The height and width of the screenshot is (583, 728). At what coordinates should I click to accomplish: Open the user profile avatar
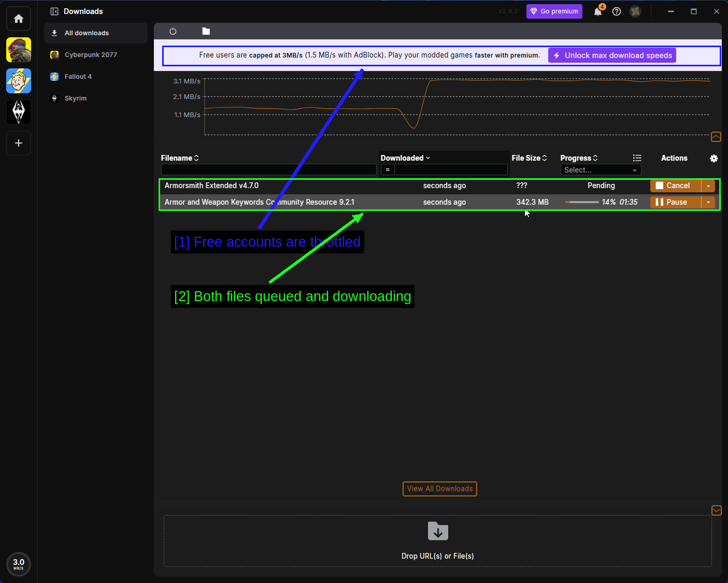click(635, 11)
